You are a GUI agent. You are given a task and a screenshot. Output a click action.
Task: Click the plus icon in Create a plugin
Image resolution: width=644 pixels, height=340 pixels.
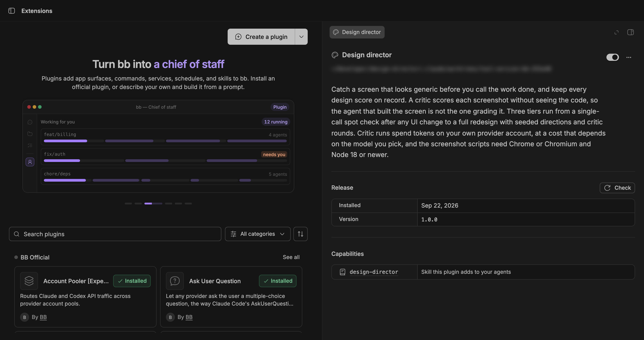coord(238,37)
